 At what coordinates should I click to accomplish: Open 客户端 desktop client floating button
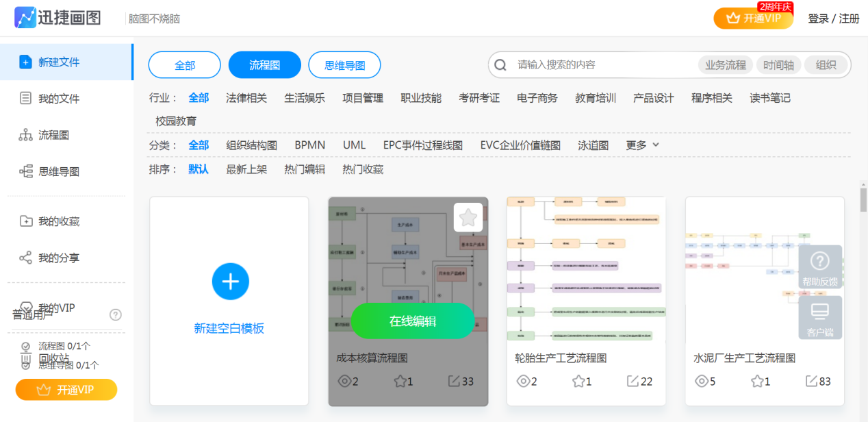tap(820, 317)
